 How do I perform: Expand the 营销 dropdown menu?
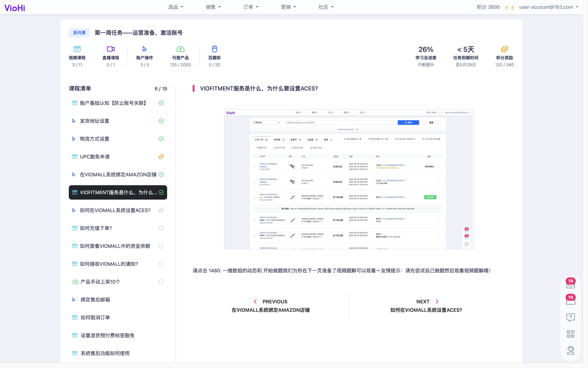(288, 7)
